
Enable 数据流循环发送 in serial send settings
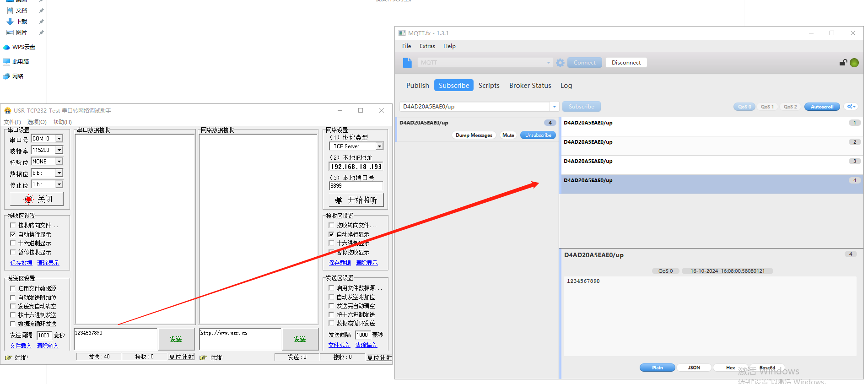pos(13,324)
